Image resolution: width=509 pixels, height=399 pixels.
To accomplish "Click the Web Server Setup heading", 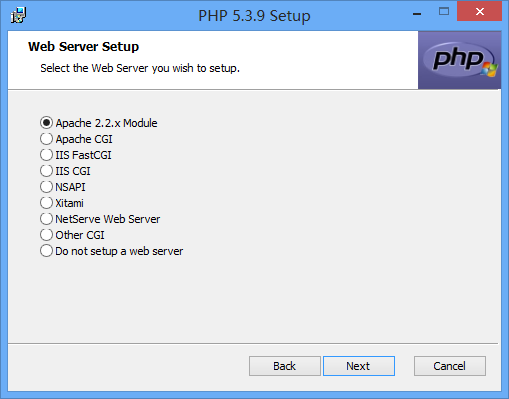I will tap(83, 46).
